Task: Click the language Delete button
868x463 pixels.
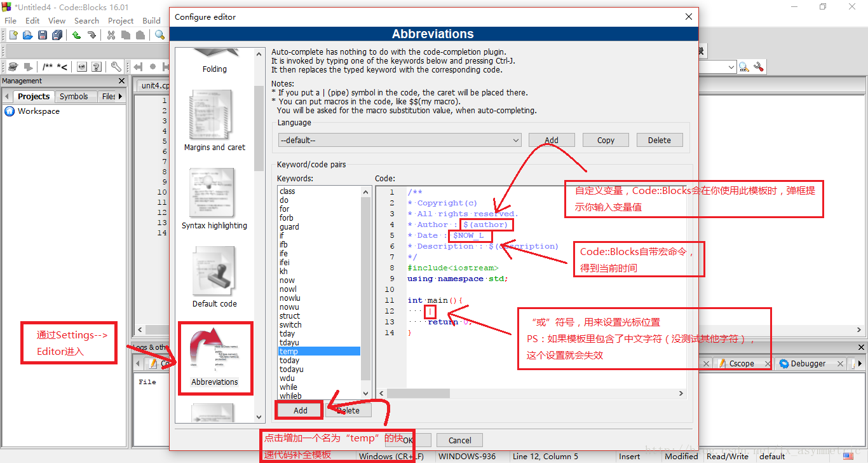Action: click(659, 140)
